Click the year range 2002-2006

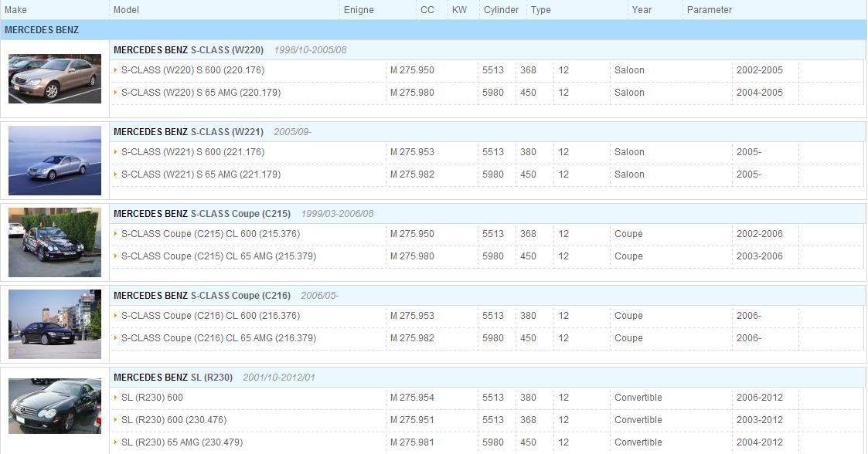coord(760,234)
